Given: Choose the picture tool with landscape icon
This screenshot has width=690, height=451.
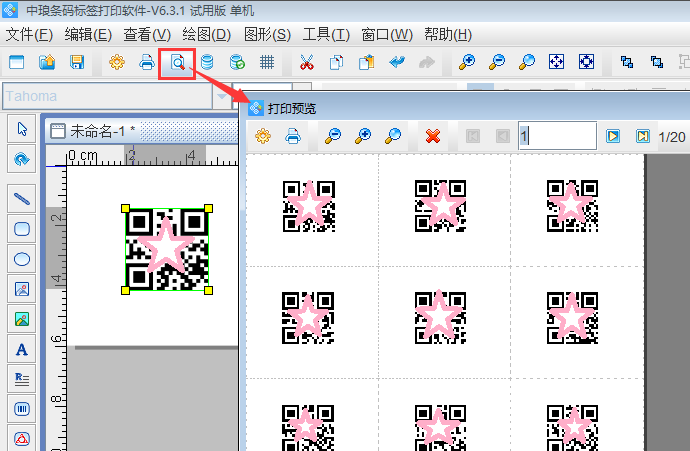Looking at the screenshot, I should pyautogui.click(x=22, y=319).
